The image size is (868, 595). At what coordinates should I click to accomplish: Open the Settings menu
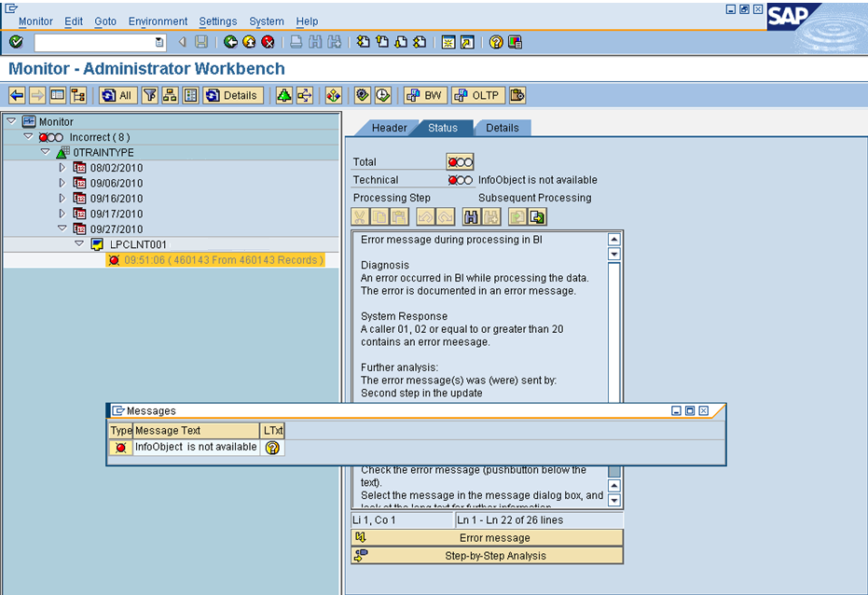tap(217, 21)
